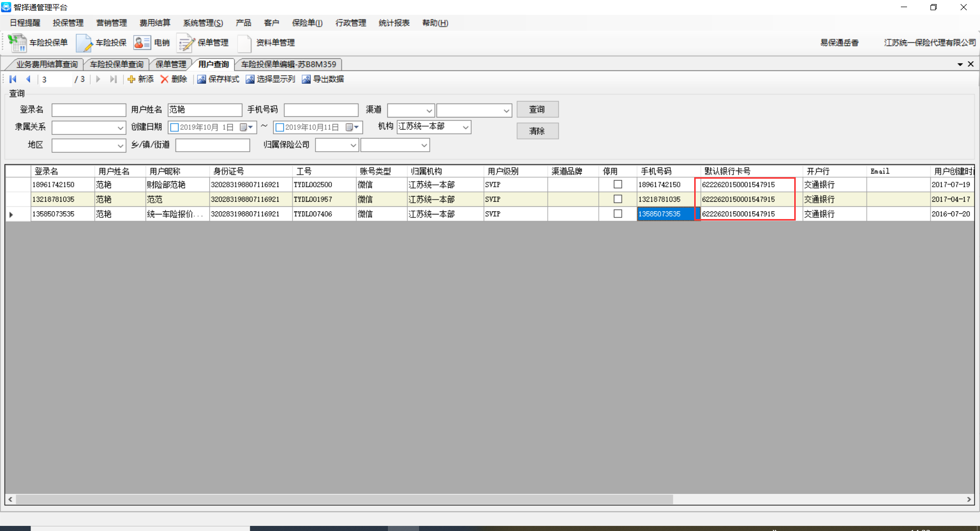This screenshot has height=531, width=980.
Task: Go to the first record
Action: point(13,79)
